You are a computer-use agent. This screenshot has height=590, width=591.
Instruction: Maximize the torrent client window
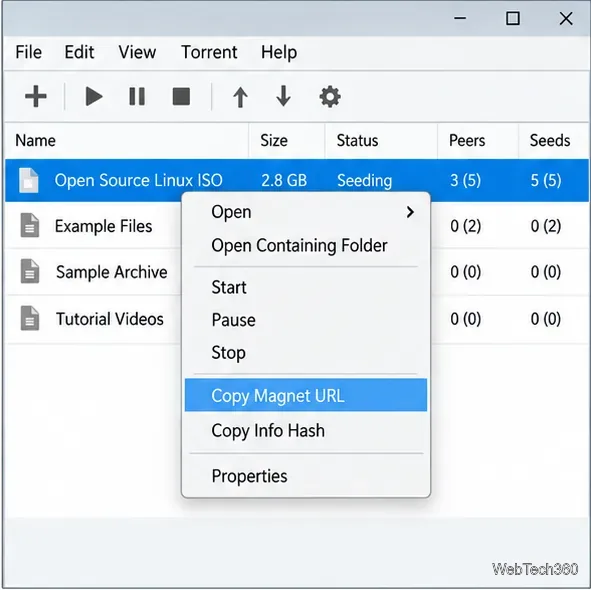click(x=513, y=18)
